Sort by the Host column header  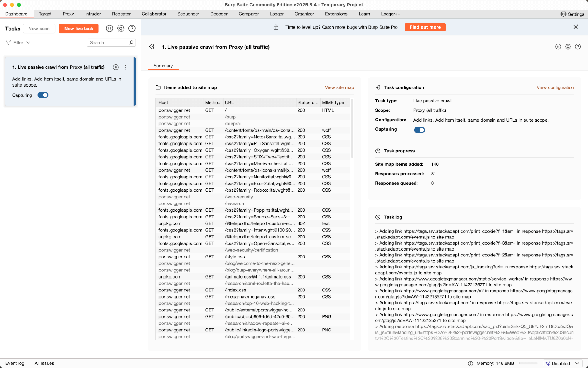tap(180, 102)
